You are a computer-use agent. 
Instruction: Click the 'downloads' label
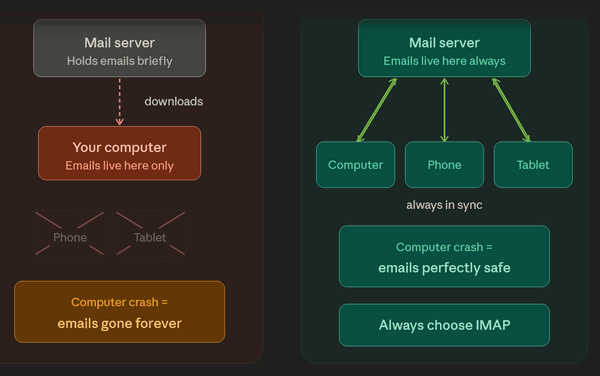point(174,101)
